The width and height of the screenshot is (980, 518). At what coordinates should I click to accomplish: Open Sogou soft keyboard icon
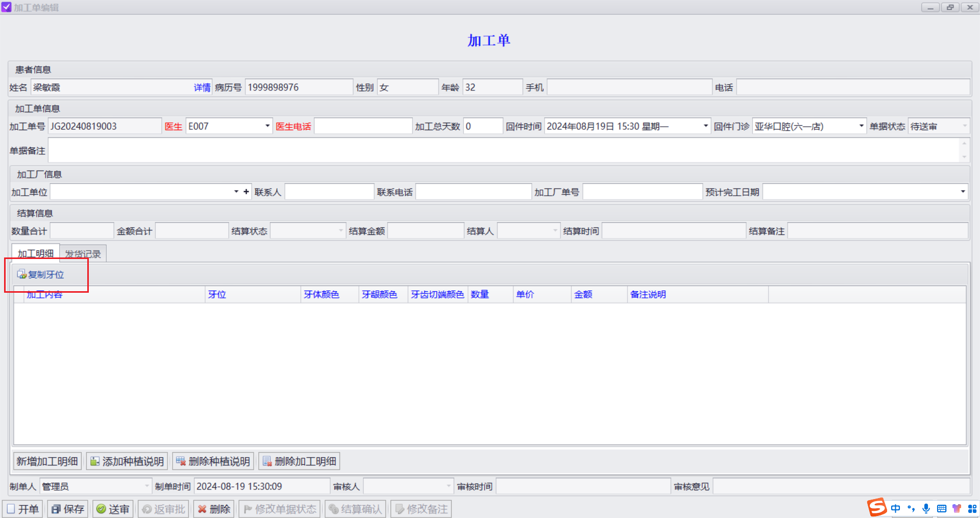point(942,508)
